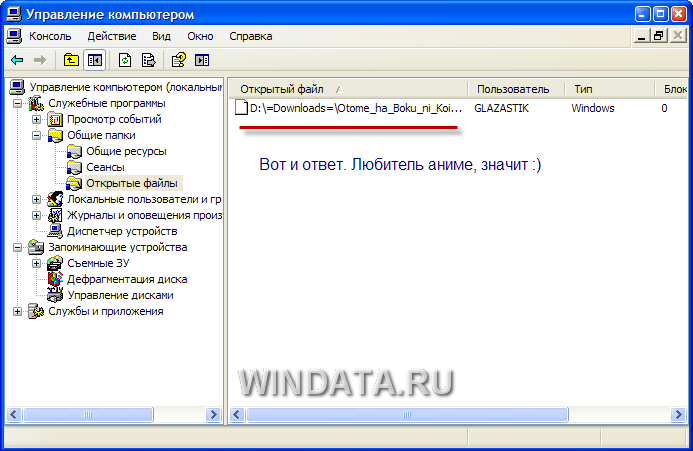
Task: Select Сеансы tree item
Action: pyautogui.click(x=105, y=167)
